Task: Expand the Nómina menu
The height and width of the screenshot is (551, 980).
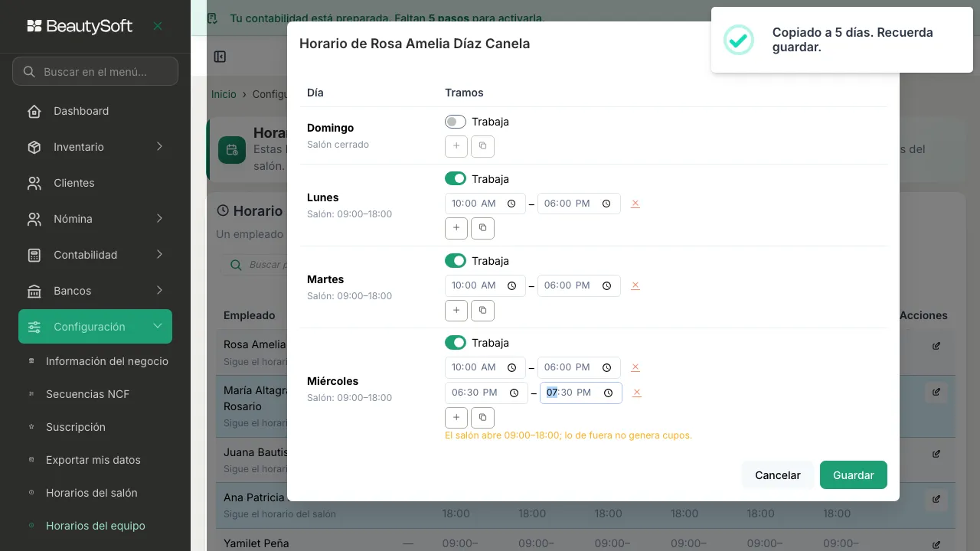Action: click(95, 219)
